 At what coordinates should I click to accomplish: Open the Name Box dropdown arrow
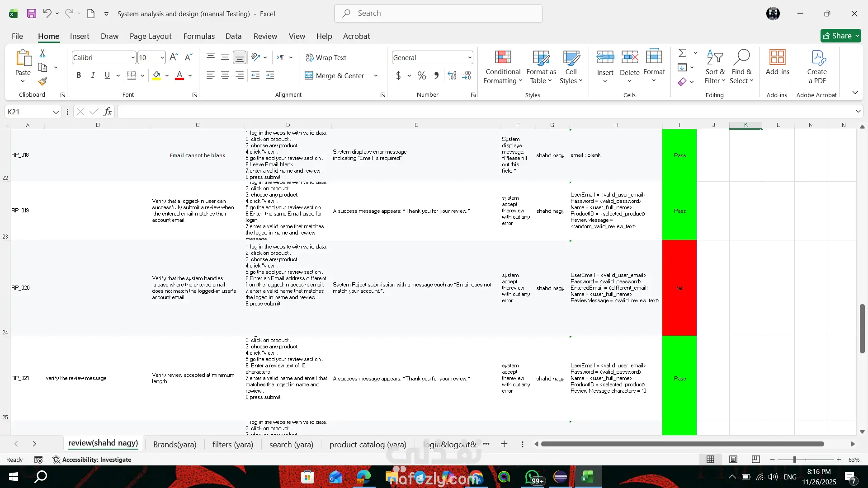tap(56, 112)
